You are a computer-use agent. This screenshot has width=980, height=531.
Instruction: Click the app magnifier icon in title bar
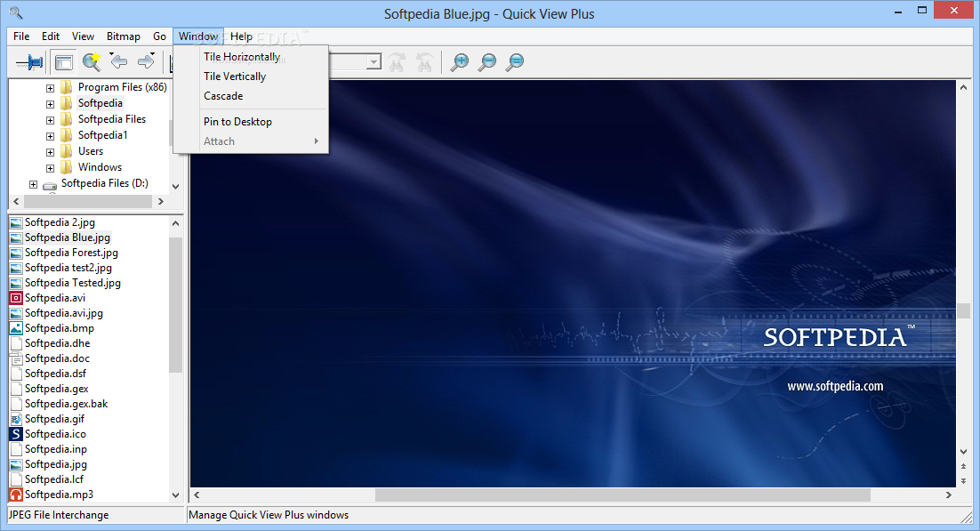point(16,12)
